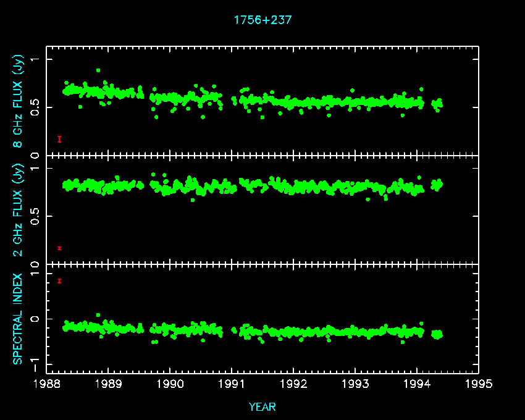Pick the 1991 year tick label

[x=232, y=384]
